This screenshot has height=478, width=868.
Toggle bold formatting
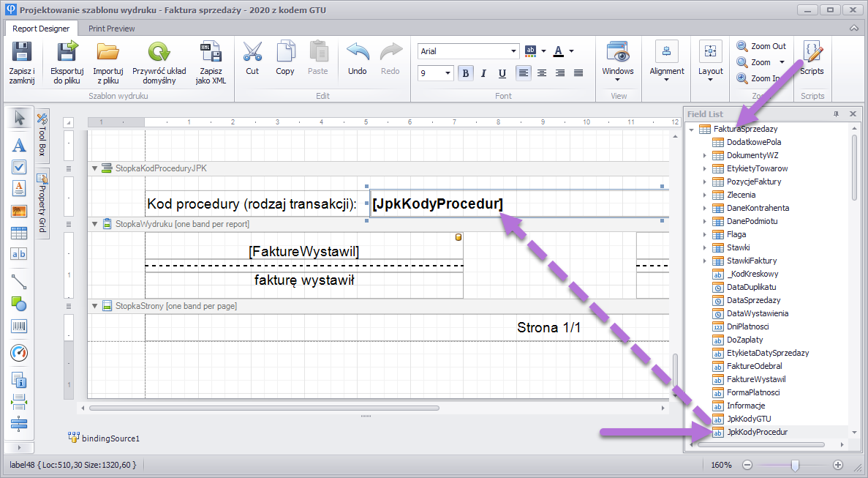(465, 73)
